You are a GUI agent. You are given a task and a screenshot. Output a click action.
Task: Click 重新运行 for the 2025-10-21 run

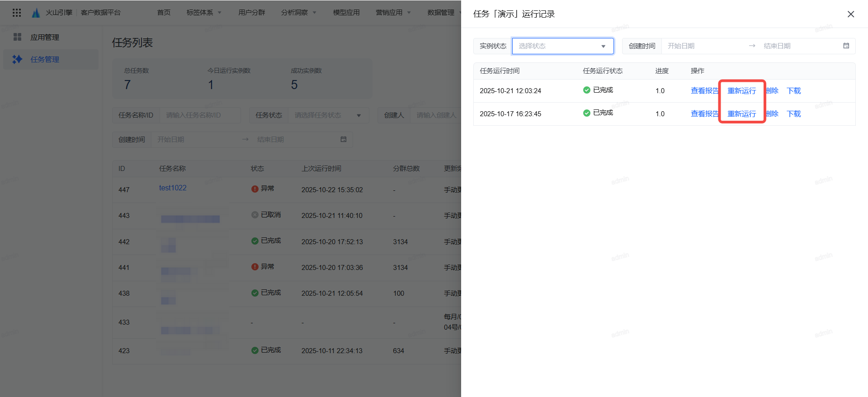pyautogui.click(x=741, y=91)
